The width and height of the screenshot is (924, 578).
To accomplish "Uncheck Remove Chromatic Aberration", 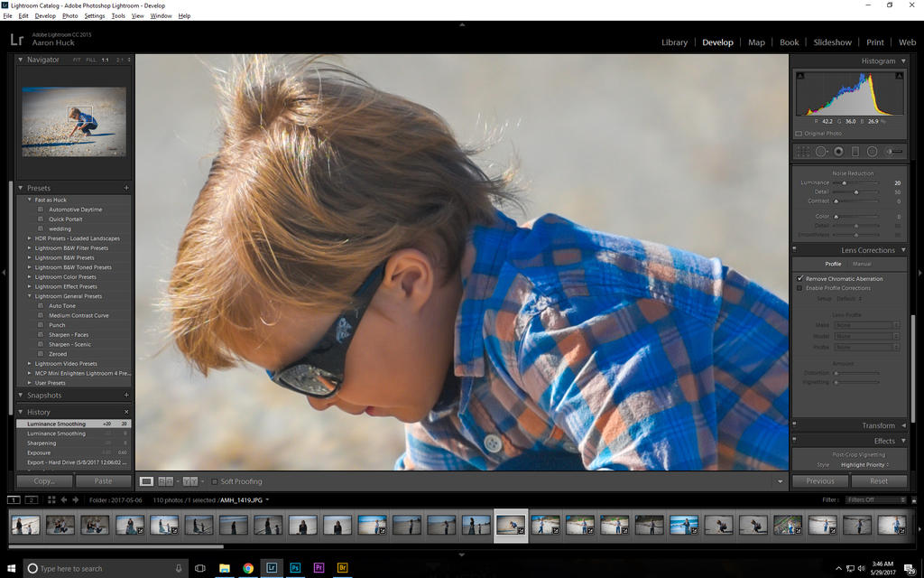I will coord(799,279).
